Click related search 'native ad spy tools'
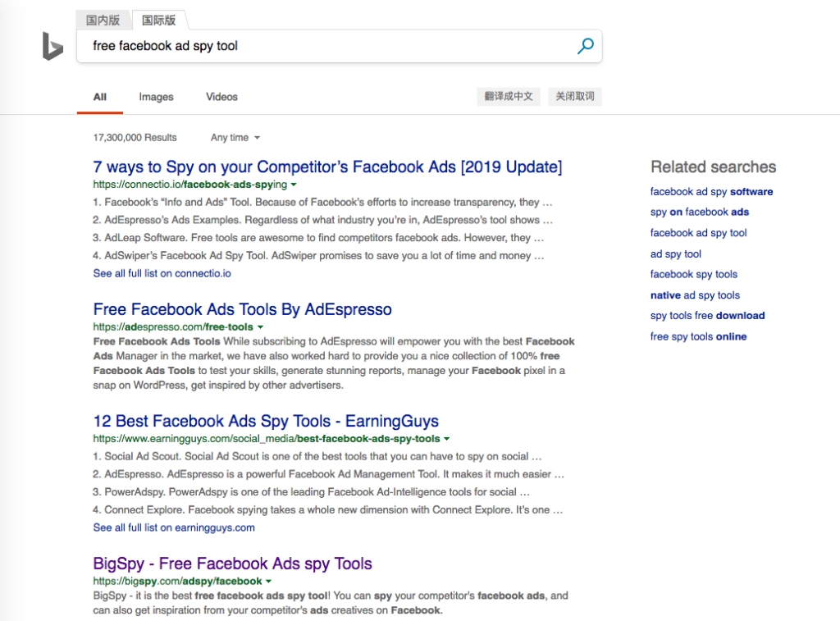This screenshot has width=840, height=621. click(695, 295)
